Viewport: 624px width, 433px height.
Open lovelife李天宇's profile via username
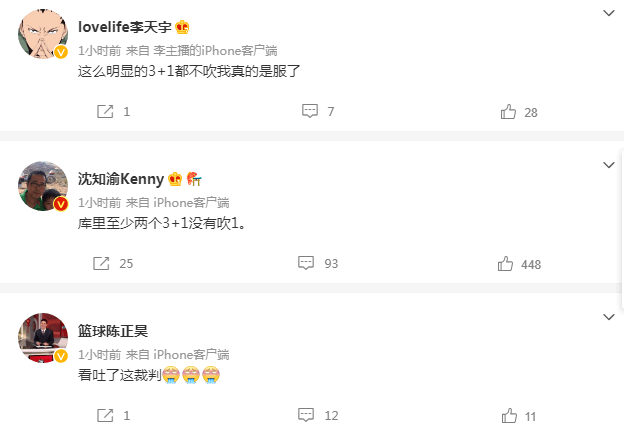[x=125, y=27]
